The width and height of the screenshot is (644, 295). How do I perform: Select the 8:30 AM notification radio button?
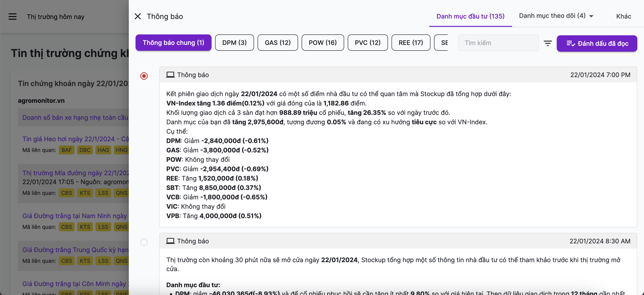(x=144, y=242)
